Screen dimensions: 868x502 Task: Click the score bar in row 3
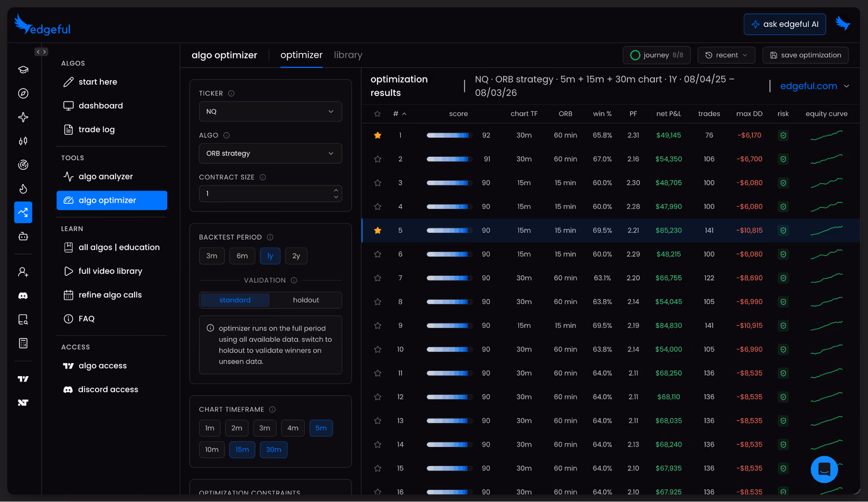pos(448,183)
